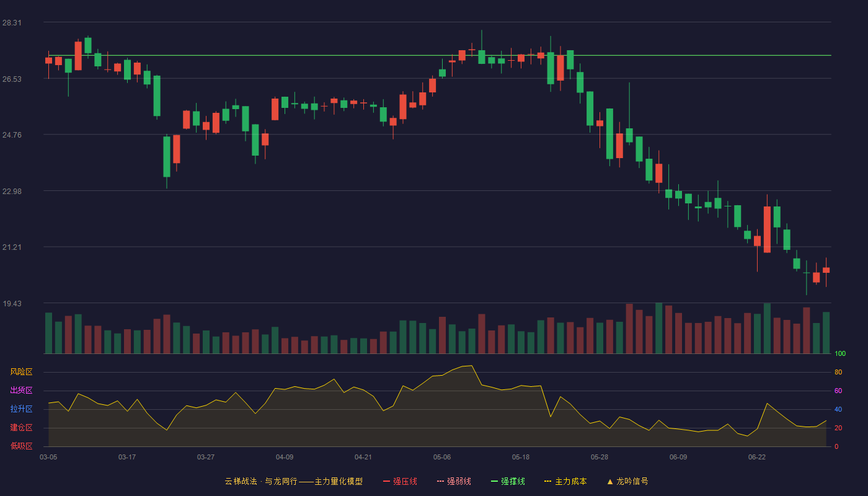Click the 20 indicator scale value
Viewport: 868px width, 496px height.
[838, 428]
